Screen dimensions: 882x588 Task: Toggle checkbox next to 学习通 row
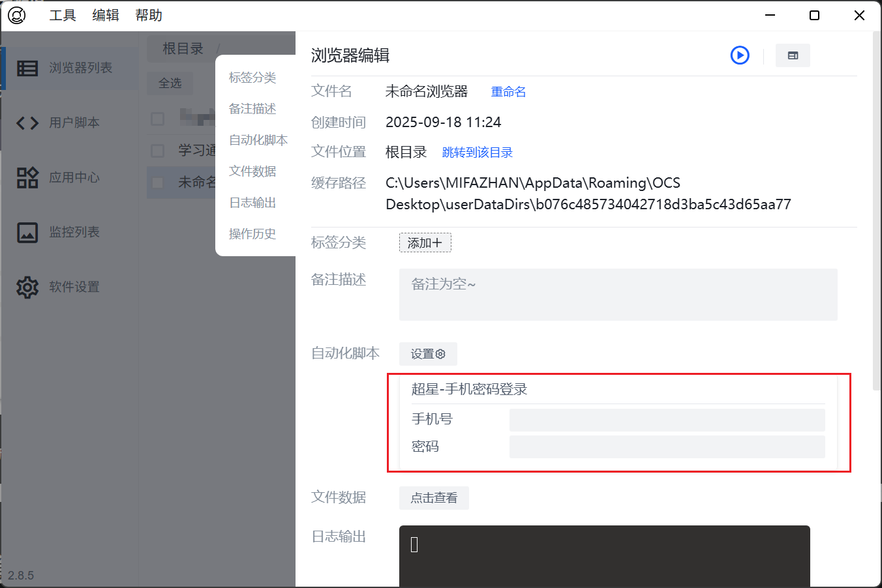pyautogui.click(x=157, y=151)
